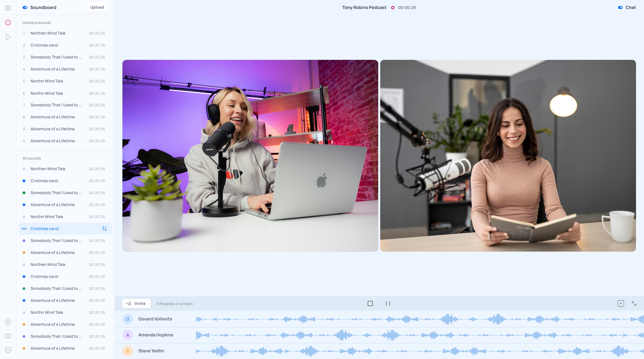
Task: Open the play library icon in sidebar
Action: tap(8, 37)
